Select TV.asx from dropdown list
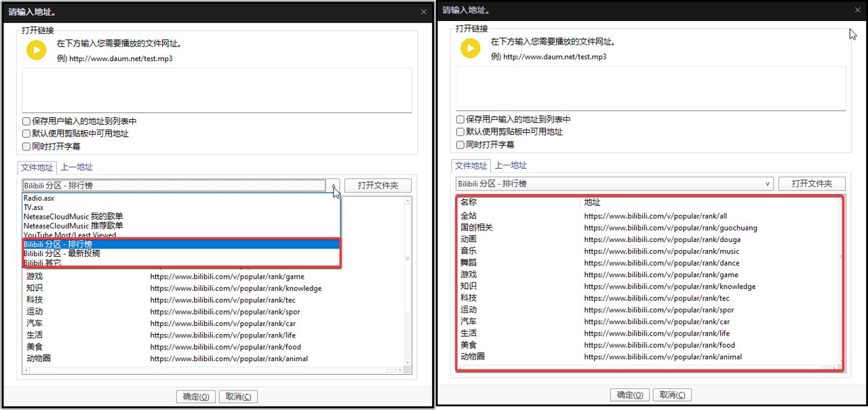This screenshot has width=868, height=410. click(x=181, y=207)
